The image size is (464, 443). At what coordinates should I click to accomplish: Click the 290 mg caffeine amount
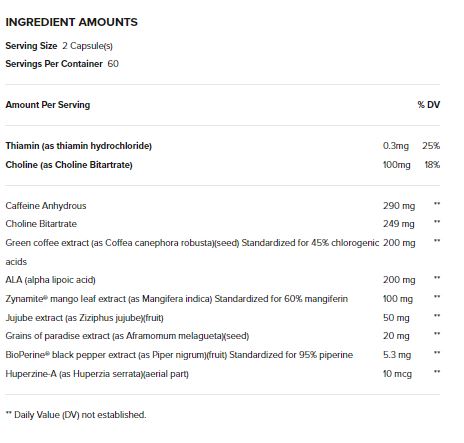pyautogui.click(x=399, y=206)
